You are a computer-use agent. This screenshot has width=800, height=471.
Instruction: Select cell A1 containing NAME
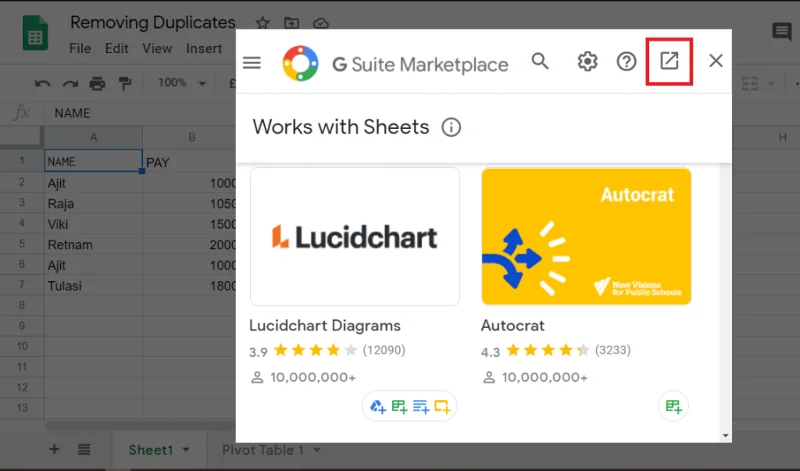93,162
